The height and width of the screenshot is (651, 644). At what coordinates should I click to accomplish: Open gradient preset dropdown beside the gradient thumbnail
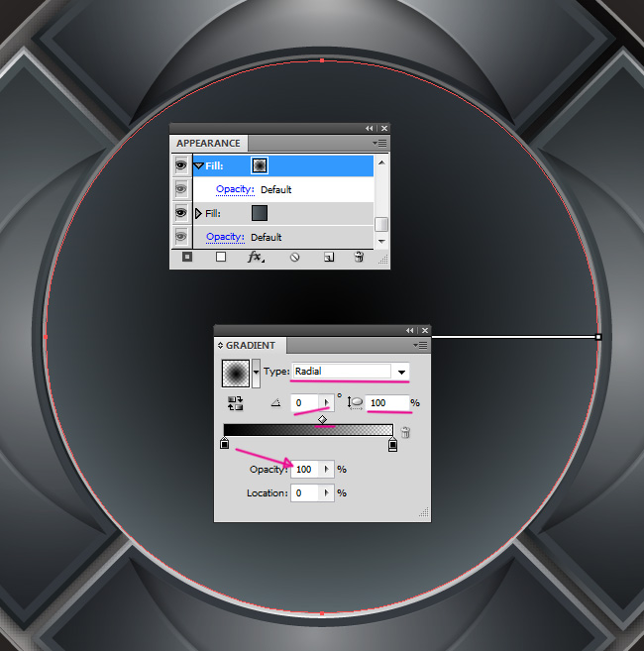pyautogui.click(x=257, y=374)
